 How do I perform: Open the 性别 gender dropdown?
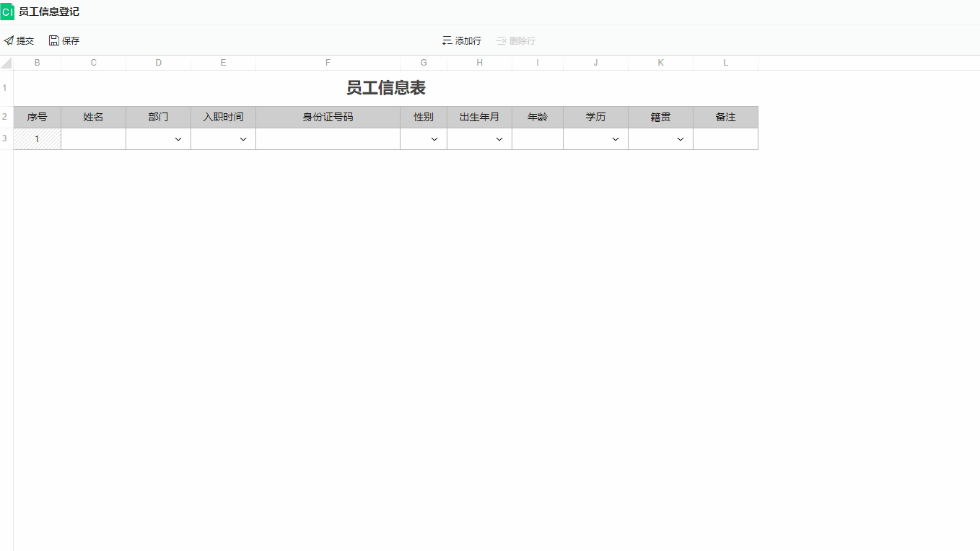434,138
